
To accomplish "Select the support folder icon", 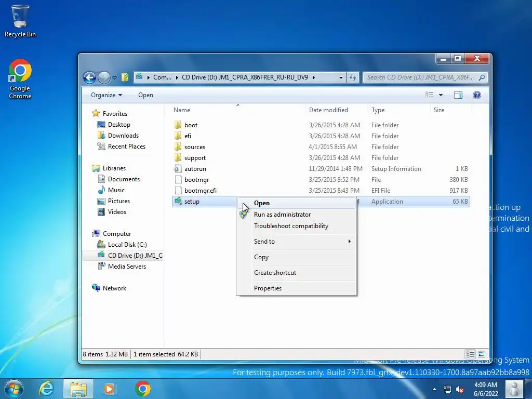I will pos(178,157).
